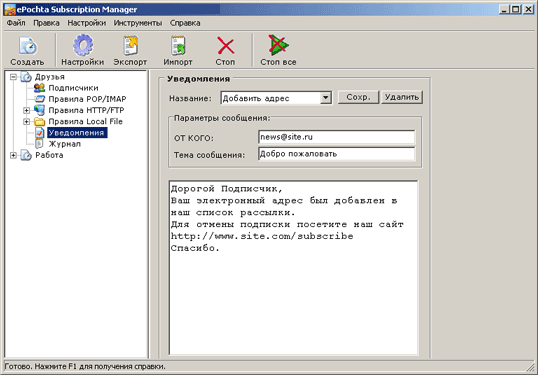
Task: Click the ОТ КОГО field news@site.ru
Action: tap(336, 137)
